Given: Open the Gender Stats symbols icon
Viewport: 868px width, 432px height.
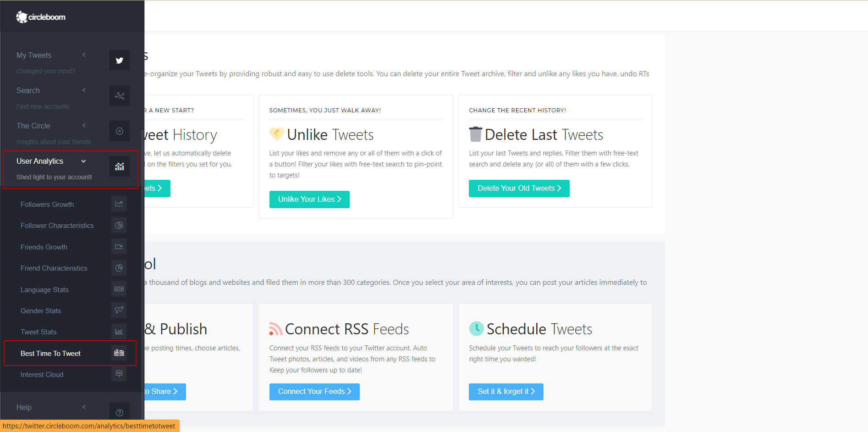Looking at the screenshot, I should click(119, 310).
